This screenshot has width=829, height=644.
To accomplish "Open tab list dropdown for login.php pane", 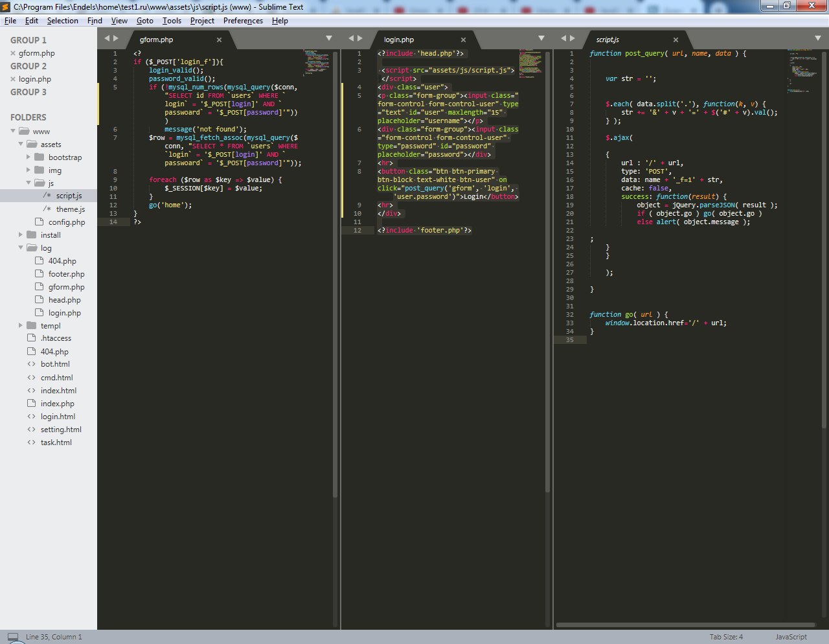I will point(541,38).
